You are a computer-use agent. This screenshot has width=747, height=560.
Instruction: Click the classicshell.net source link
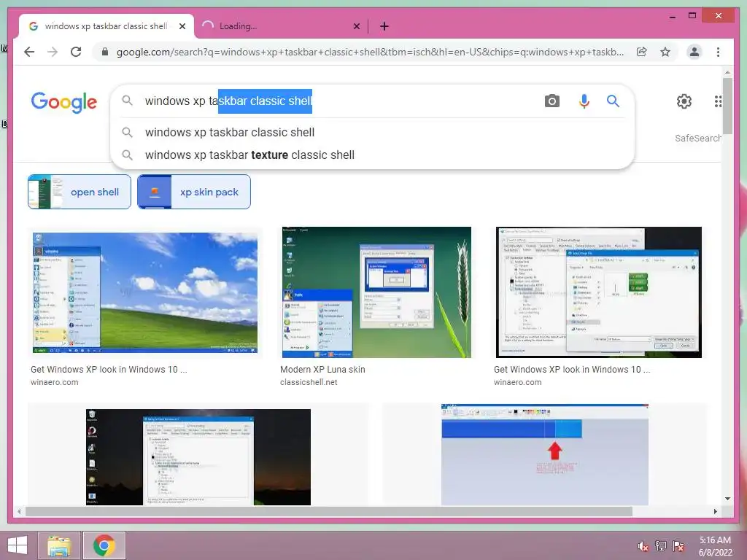click(309, 382)
